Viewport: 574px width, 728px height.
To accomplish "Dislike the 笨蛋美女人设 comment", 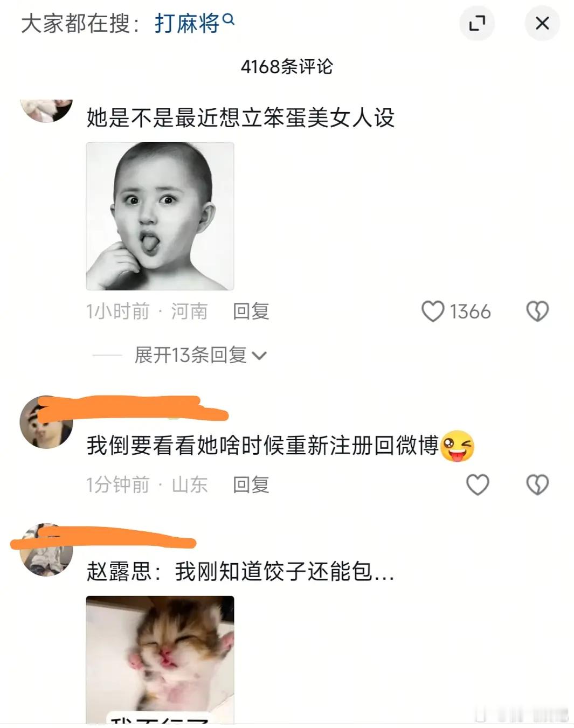I will (x=537, y=311).
